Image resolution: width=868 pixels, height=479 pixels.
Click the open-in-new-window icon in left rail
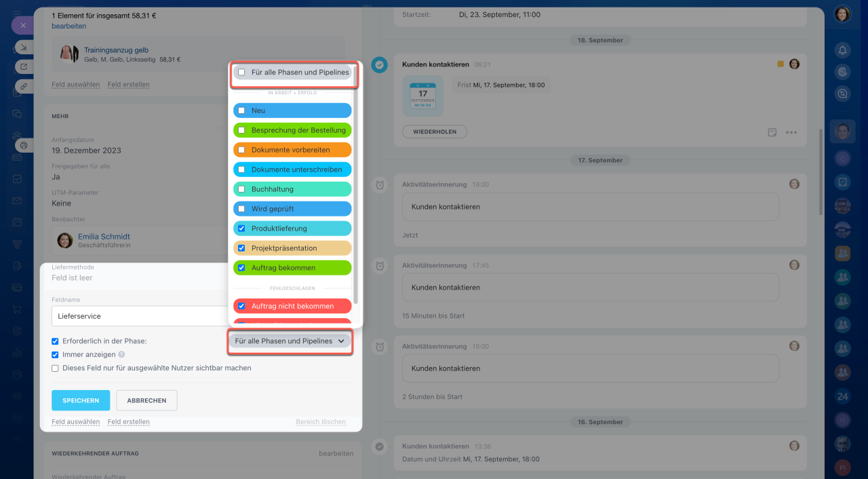[x=24, y=66]
